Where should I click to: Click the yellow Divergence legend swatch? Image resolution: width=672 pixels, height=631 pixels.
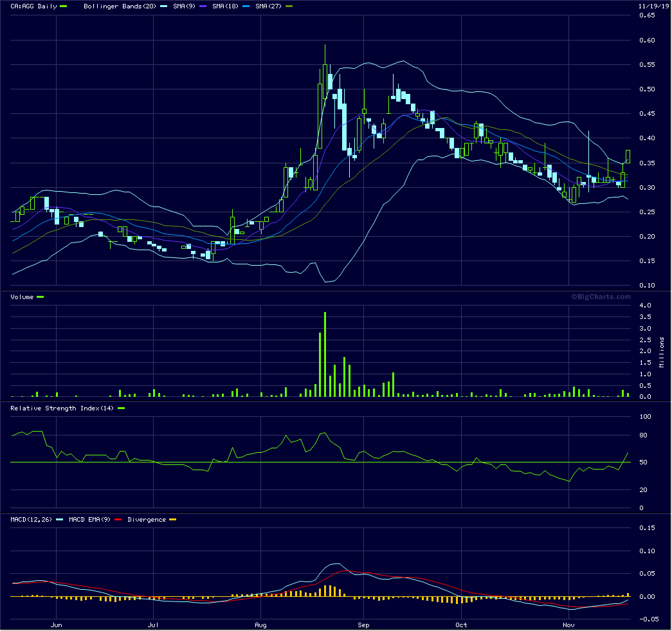point(172,520)
